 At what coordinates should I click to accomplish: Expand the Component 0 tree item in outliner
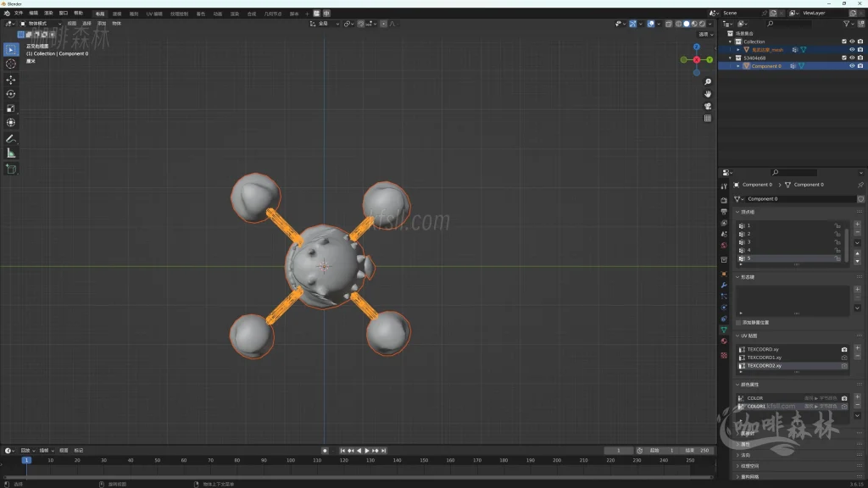(x=738, y=66)
